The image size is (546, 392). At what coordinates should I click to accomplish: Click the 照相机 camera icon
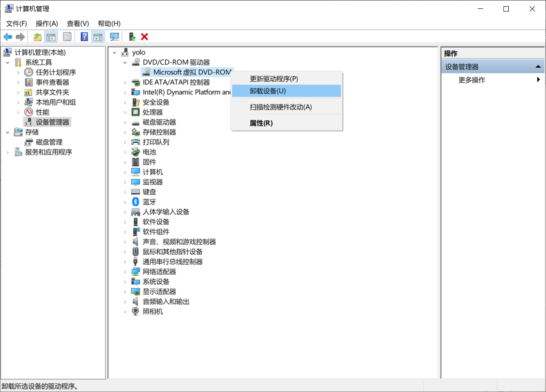(136, 311)
